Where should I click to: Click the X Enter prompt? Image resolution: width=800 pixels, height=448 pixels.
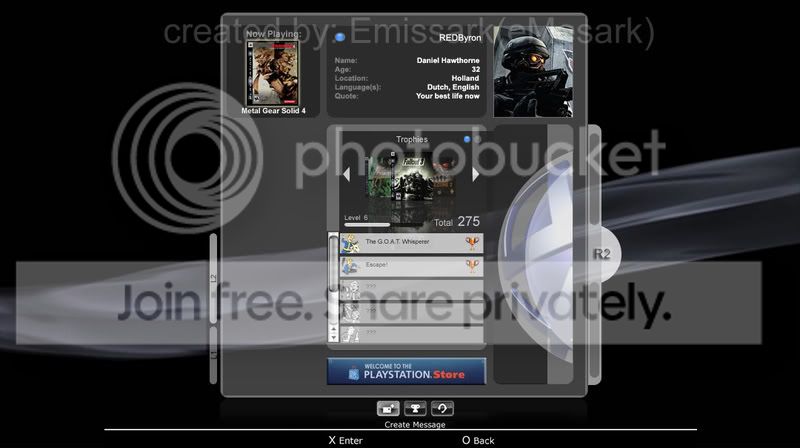(346, 440)
